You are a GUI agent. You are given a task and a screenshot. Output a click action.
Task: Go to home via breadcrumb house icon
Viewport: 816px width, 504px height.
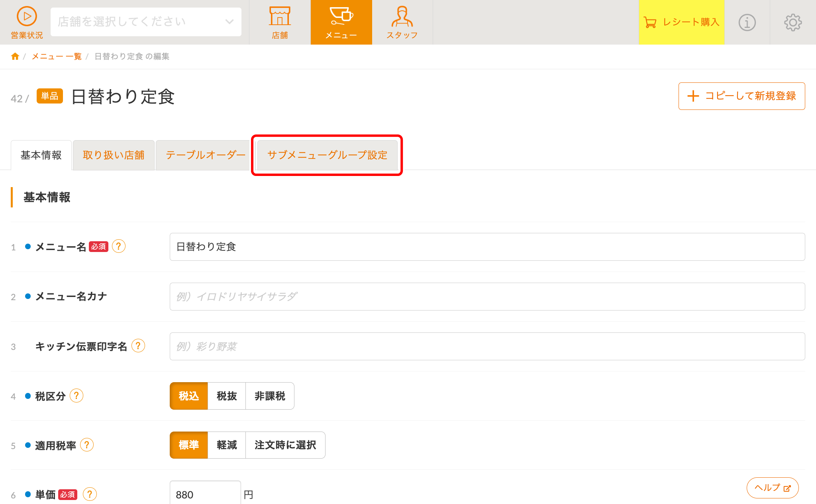click(15, 56)
